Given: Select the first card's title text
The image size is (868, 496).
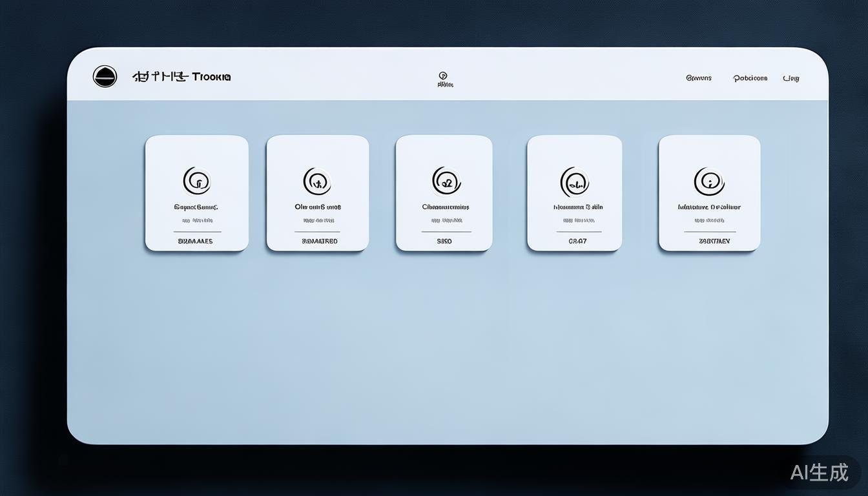Looking at the screenshot, I should click(196, 207).
